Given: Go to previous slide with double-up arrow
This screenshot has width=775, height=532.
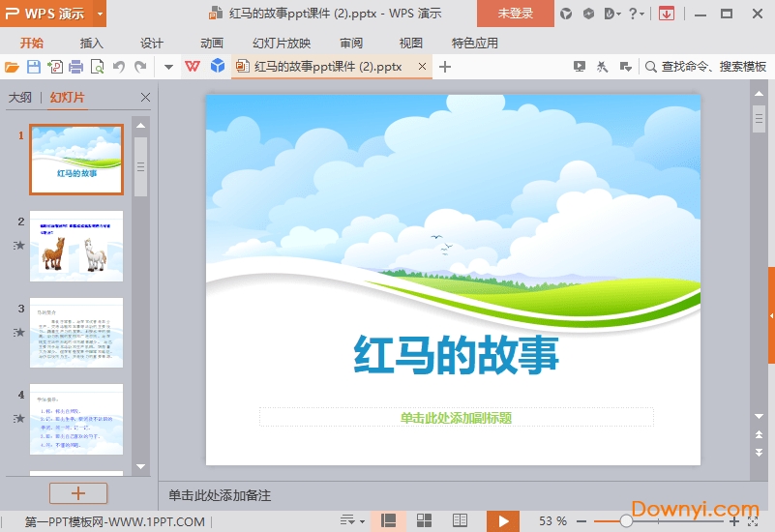Looking at the screenshot, I should (x=759, y=434).
